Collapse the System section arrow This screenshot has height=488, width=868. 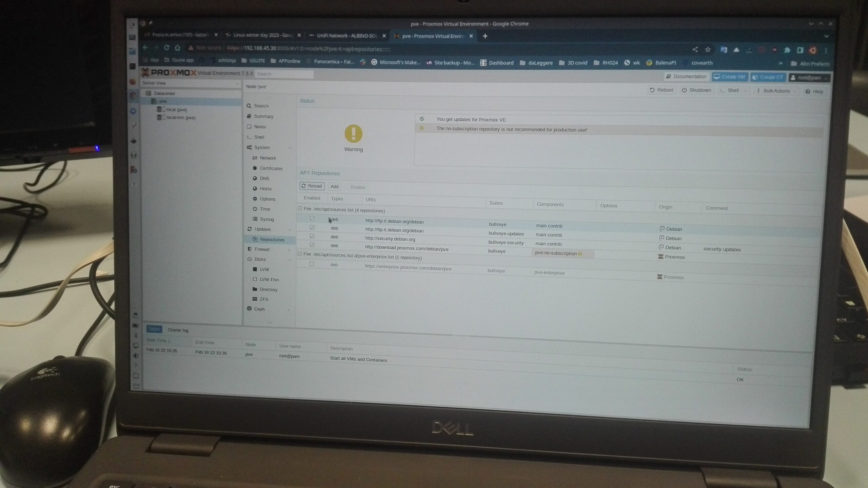[290, 148]
